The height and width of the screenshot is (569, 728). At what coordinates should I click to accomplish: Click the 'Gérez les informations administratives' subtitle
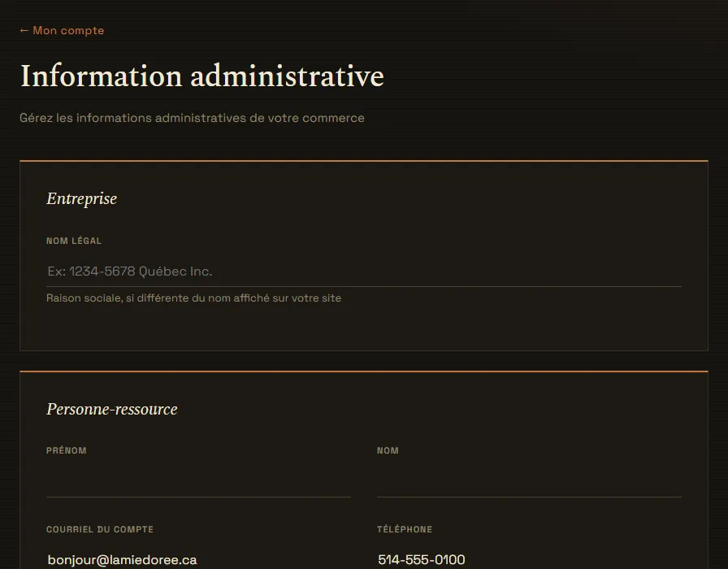pos(192,118)
